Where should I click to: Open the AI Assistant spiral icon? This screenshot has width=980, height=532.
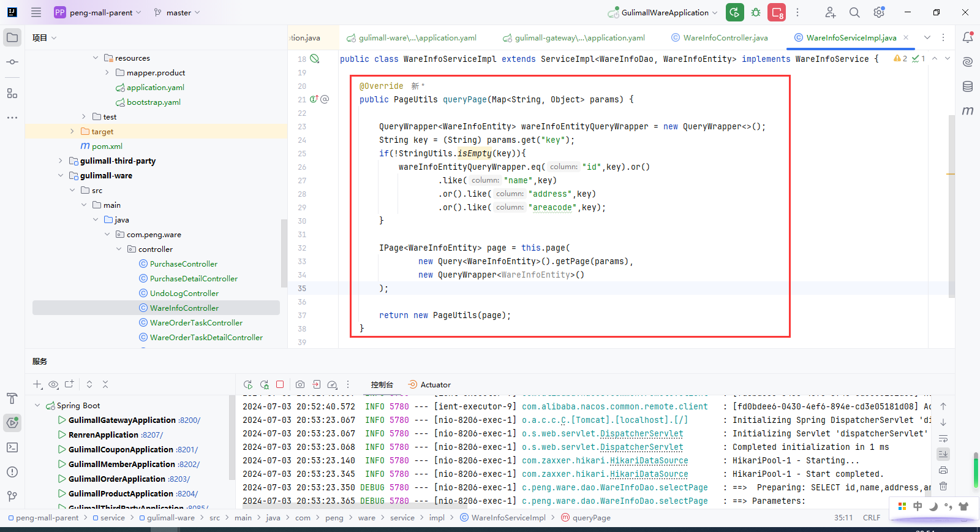(968, 62)
